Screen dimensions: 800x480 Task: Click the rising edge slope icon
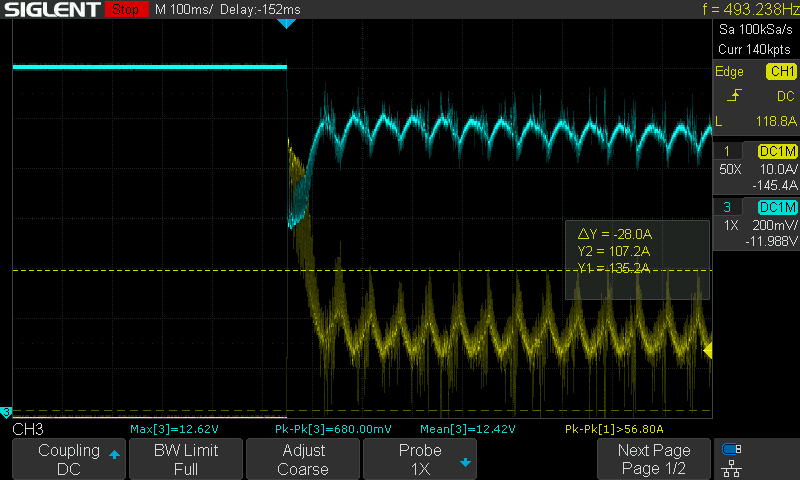[x=734, y=95]
